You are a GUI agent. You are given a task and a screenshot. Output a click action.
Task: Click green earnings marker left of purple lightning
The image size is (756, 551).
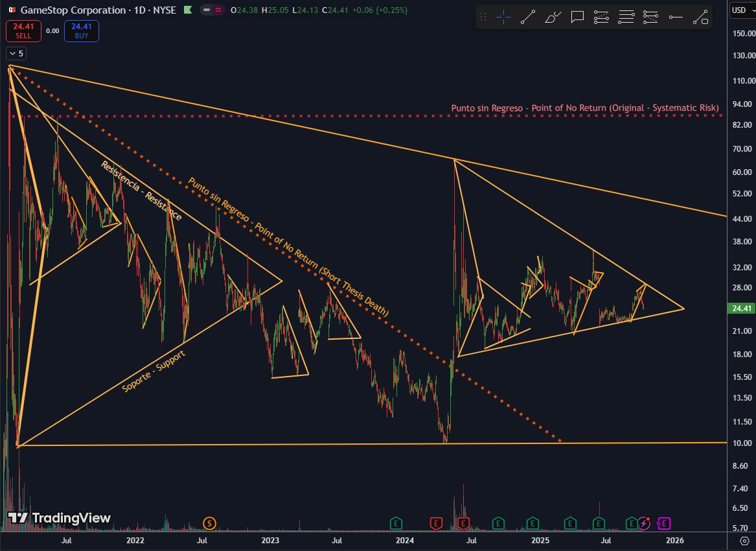click(x=632, y=523)
